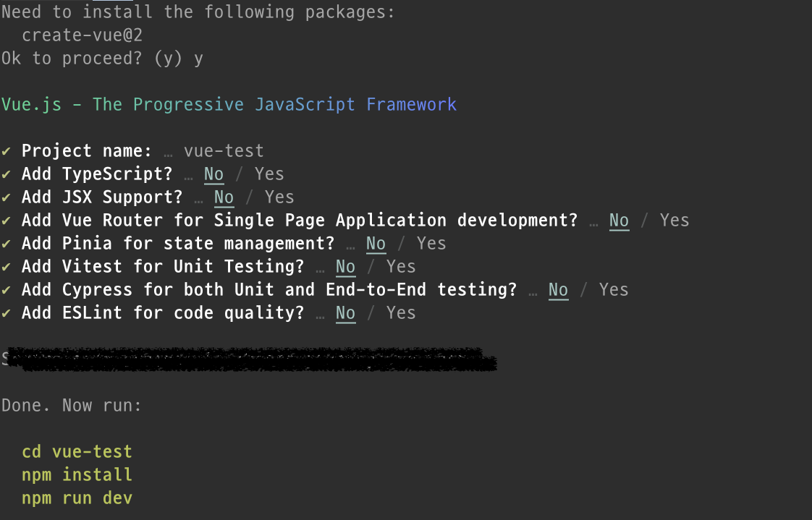812x520 pixels.
Task: Click the checkmark beside Add Pinia
Action: 7,244
